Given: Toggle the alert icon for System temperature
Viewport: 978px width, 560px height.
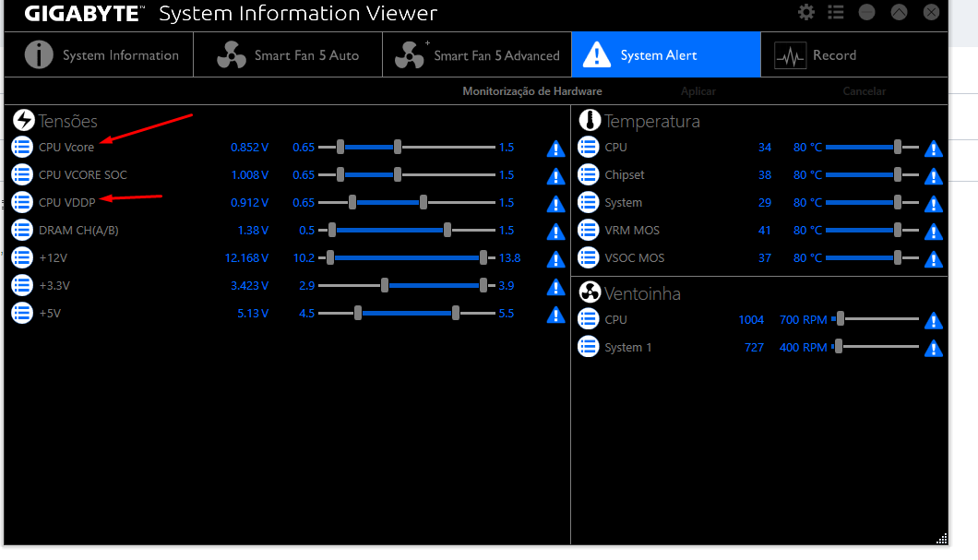Looking at the screenshot, I should [x=933, y=203].
